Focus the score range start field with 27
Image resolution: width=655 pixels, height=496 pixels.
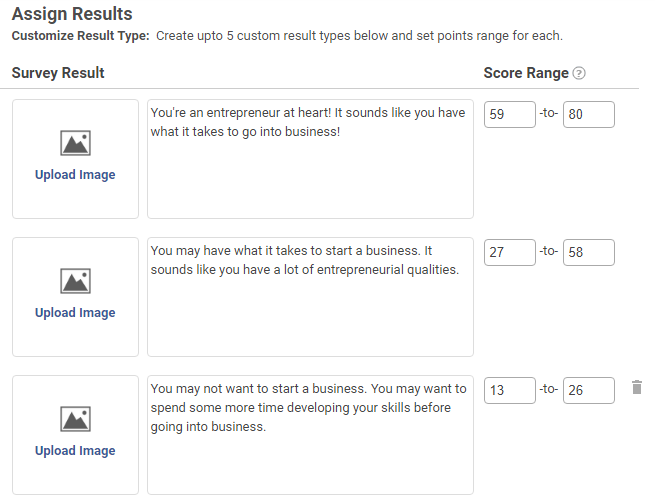click(x=509, y=252)
